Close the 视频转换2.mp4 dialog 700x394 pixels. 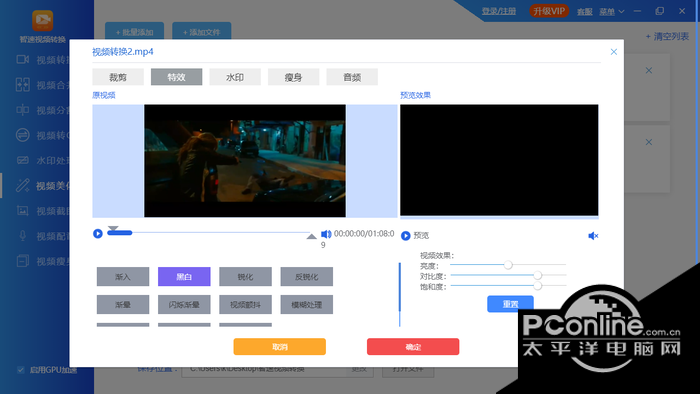coord(614,52)
